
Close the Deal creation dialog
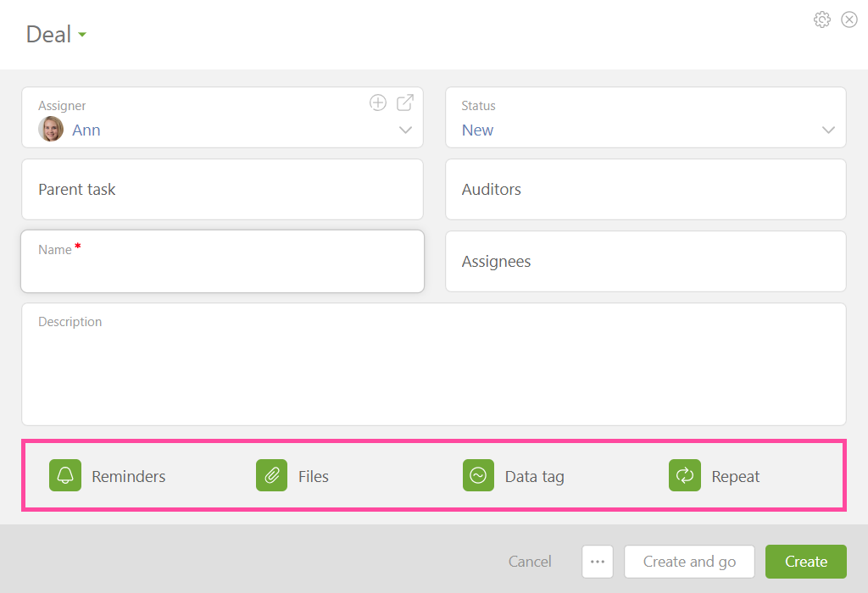pyautogui.click(x=849, y=19)
